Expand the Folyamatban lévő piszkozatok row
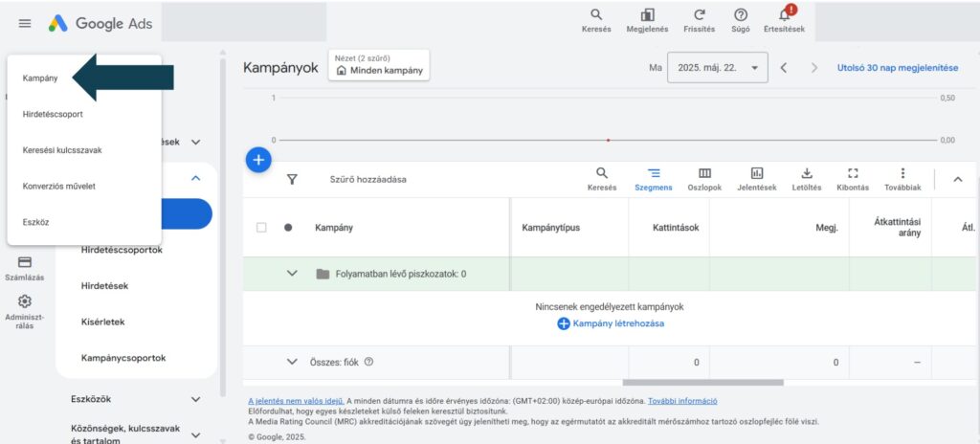The image size is (980, 444). (x=293, y=274)
